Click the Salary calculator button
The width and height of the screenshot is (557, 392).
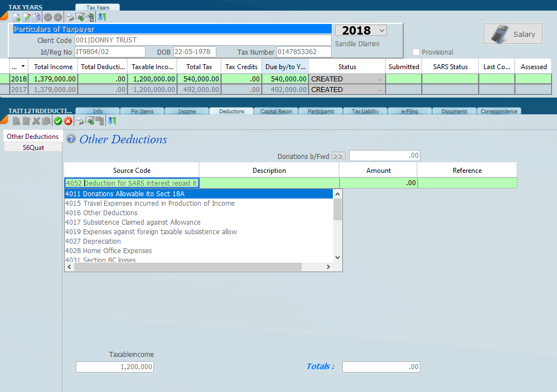pyautogui.click(x=512, y=34)
